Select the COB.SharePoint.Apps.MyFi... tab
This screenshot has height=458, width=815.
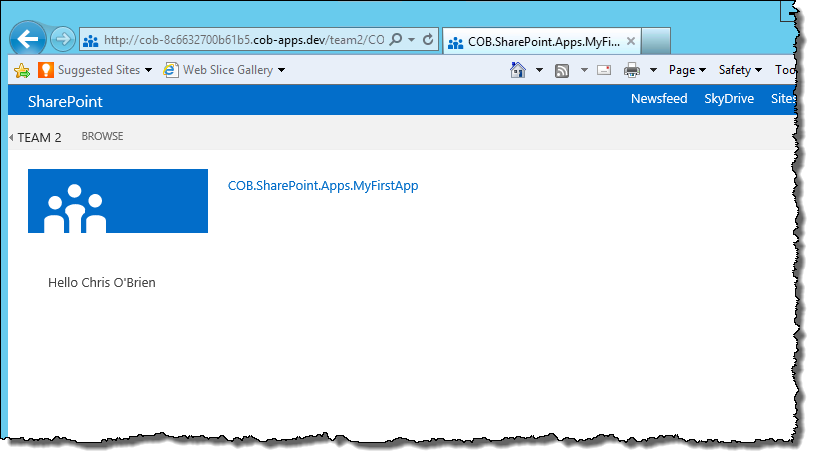pyautogui.click(x=541, y=42)
